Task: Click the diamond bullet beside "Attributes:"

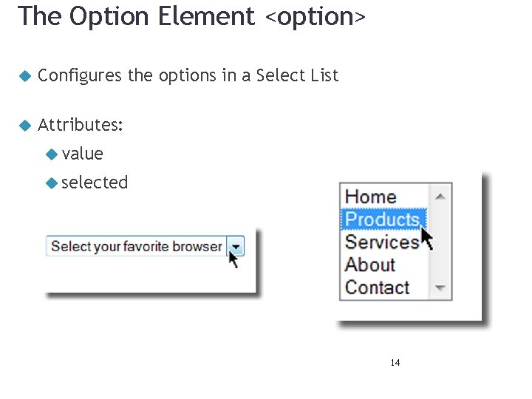Action: tap(24, 125)
